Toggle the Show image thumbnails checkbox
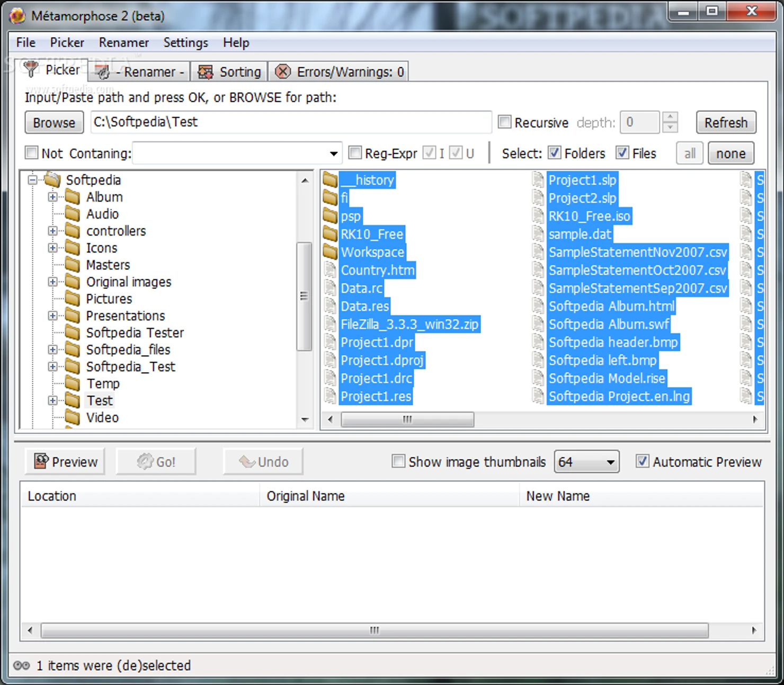This screenshot has width=784, height=685. [398, 462]
